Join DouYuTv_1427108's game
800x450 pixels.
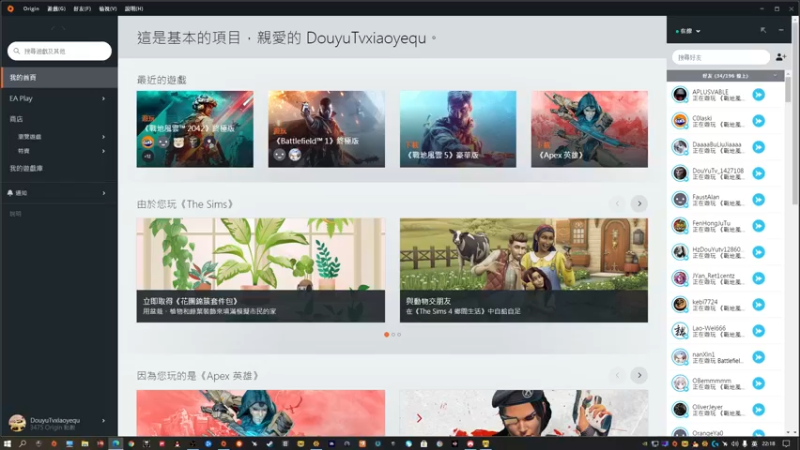pyautogui.click(x=759, y=173)
